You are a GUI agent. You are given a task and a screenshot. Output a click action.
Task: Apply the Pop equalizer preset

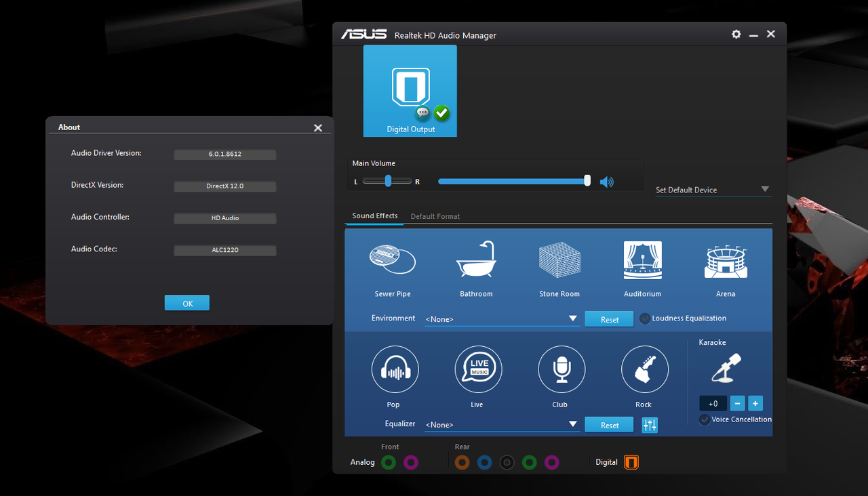(x=395, y=369)
